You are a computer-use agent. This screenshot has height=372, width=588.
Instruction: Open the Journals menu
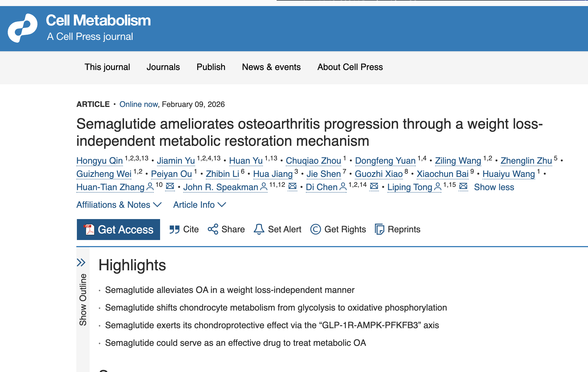tap(163, 67)
